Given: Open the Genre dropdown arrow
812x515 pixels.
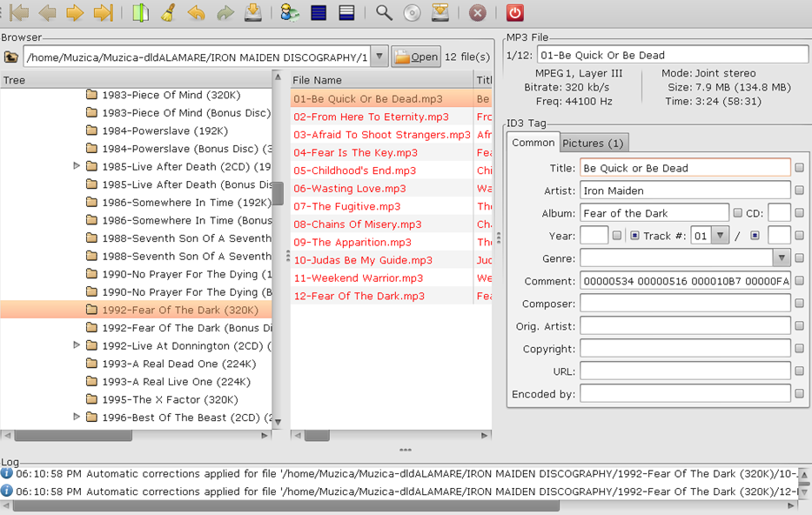Looking at the screenshot, I should coord(782,257).
